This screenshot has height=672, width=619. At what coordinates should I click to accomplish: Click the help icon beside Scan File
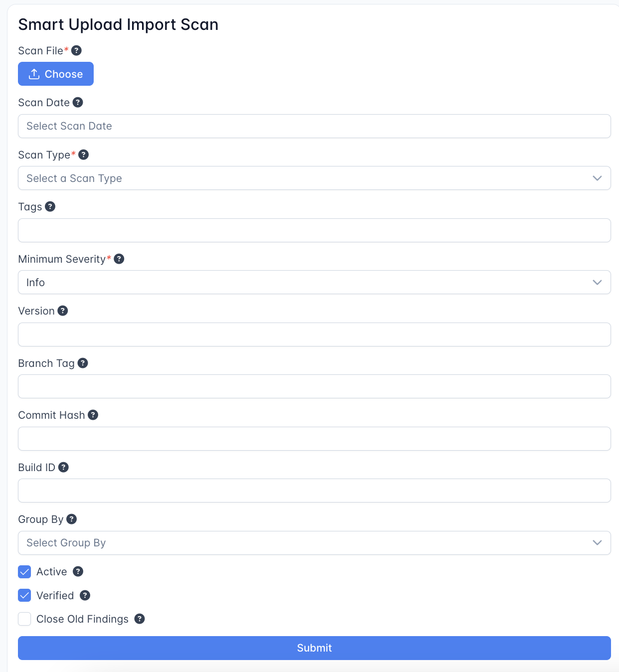(x=76, y=50)
